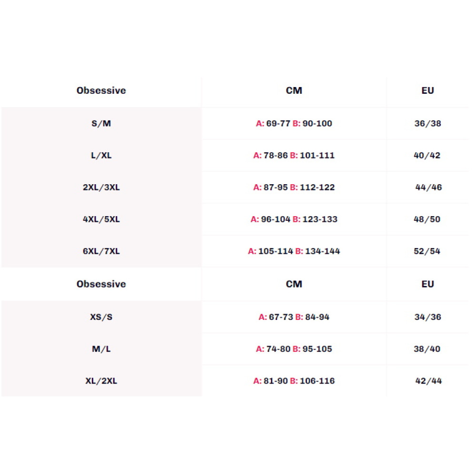Image resolution: width=476 pixels, height=476 pixels.
Task: Select the XS/S size label
Action: (x=101, y=317)
